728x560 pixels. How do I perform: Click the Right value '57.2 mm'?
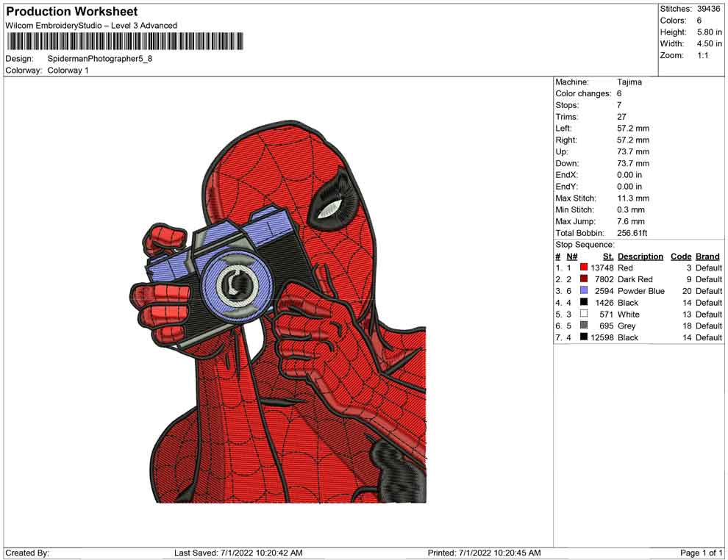[633, 140]
